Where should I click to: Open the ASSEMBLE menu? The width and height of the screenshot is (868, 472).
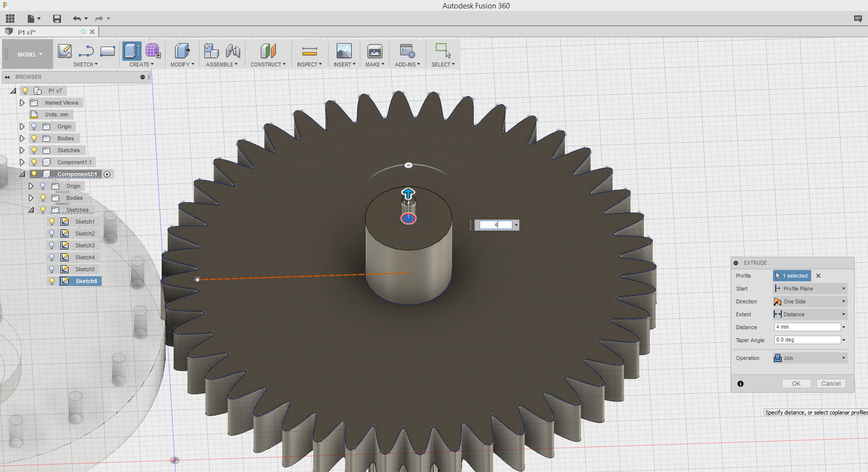point(221,64)
